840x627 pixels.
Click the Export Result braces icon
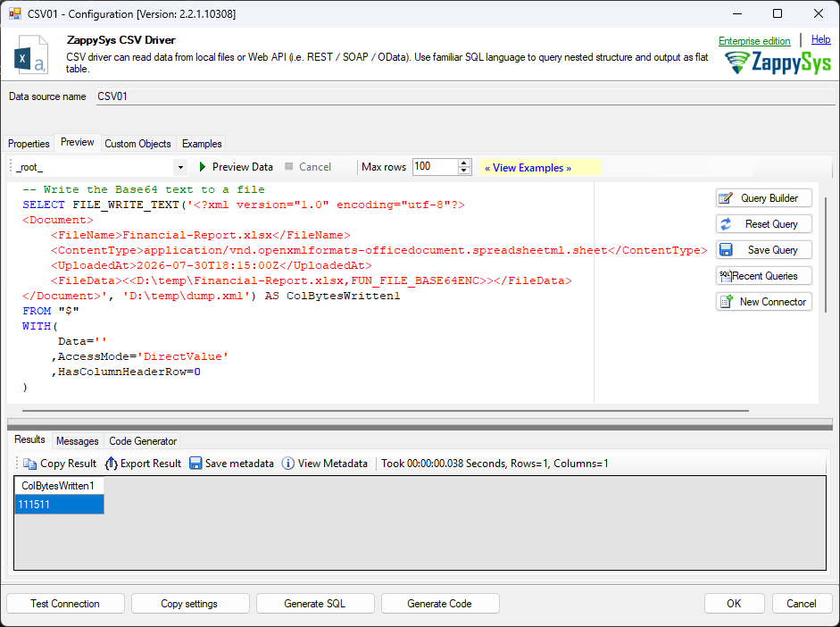[x=112, y=464]
